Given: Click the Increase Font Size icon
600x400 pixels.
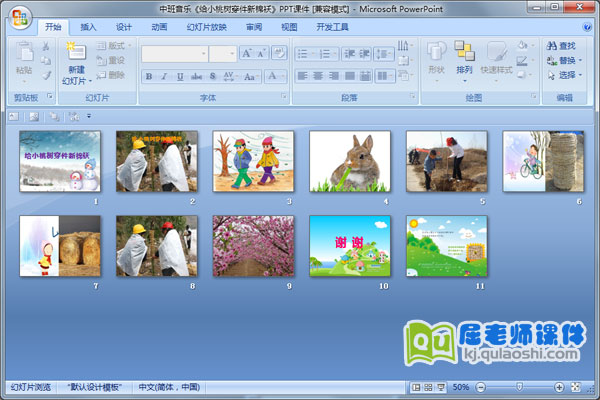Looking at the screenshot, I should tap(247, 53).
